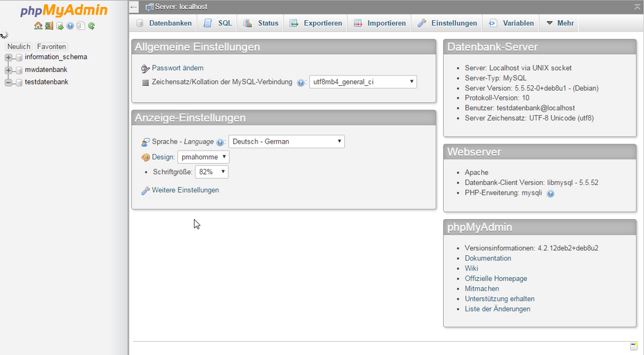
Task: Open the Liste der Änderungen link
Action: pyautogui.click(x=497, y=309)
